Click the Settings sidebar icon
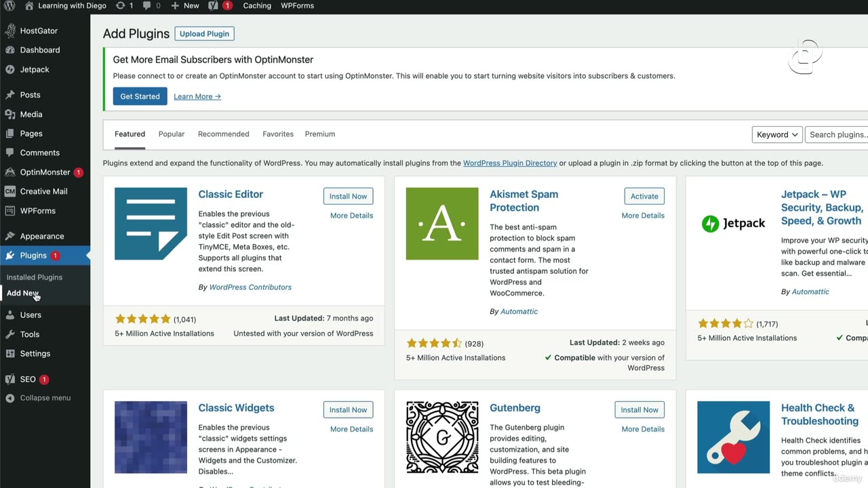Image resolution: width=868 pixels, height=488 pixels. (x=10, y=354)
